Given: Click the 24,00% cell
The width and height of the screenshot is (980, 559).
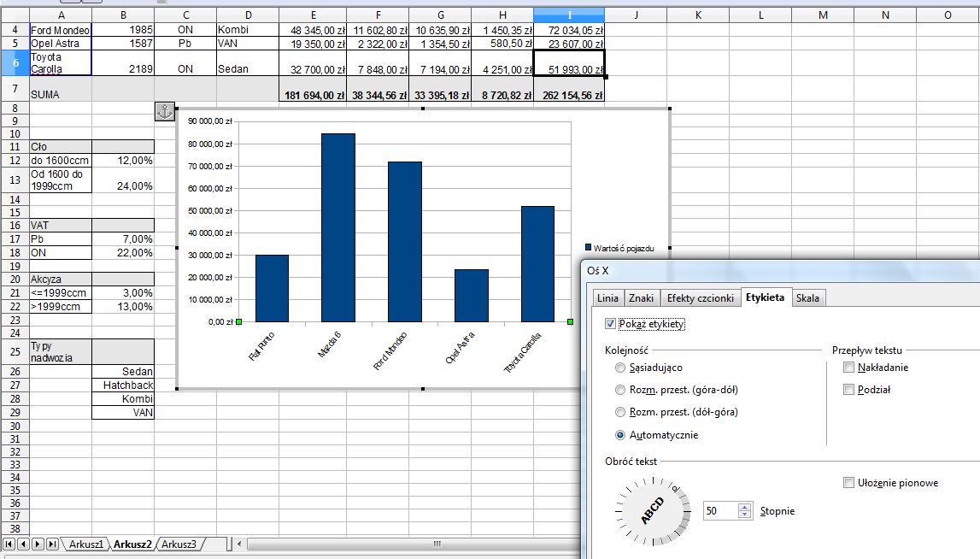Looking at the screenshot, I should click(123, 180).
